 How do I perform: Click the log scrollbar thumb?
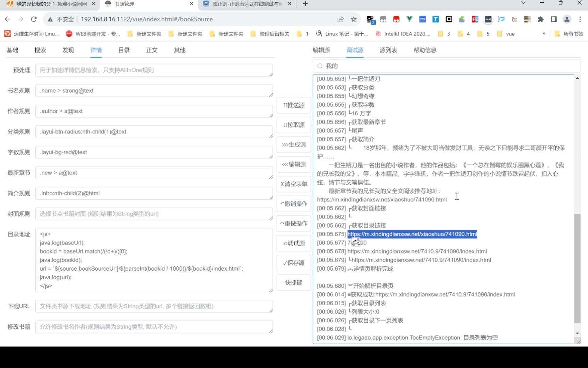[x=577, y=269]
